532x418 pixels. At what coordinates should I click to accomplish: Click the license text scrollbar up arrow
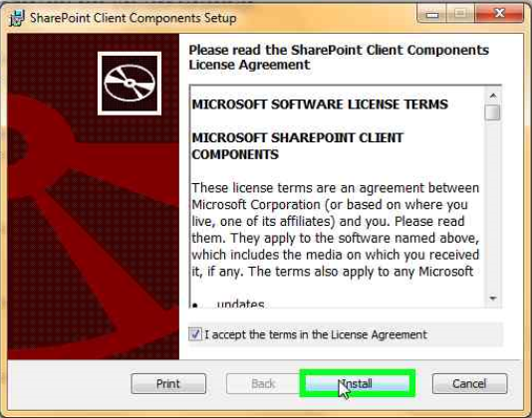493,96
